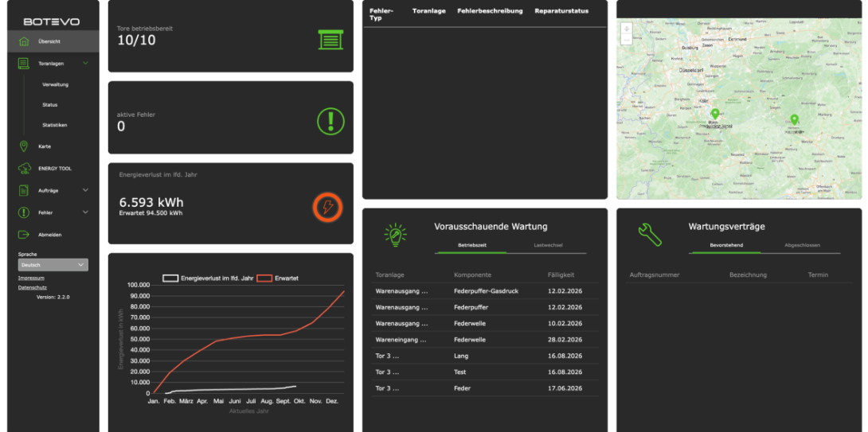Collapse the Toranlagen sidebar section
Image resolution: width=868 pixels, height=432 pixels.
click(x=85, y=63)
